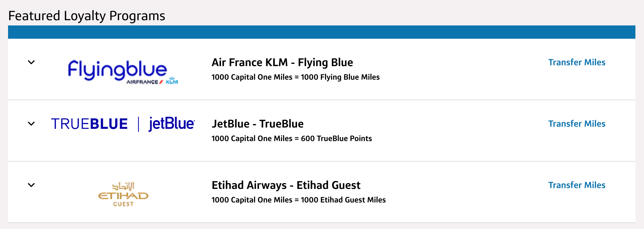
Task: Click the TRUEBLUE wordmark
Action: [x=89, y=123]
